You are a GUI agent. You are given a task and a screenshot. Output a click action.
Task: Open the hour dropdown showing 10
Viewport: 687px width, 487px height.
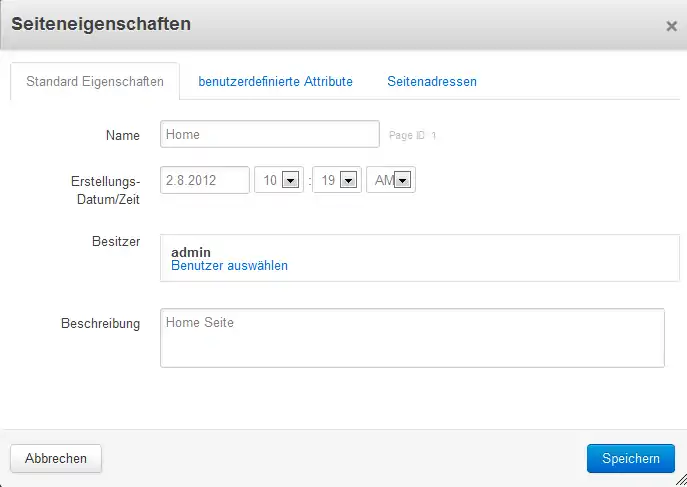279,180
